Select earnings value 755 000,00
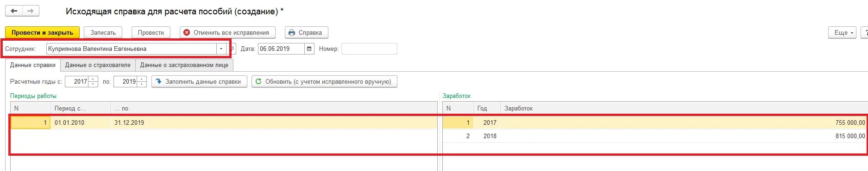 (x=684, y=122)
